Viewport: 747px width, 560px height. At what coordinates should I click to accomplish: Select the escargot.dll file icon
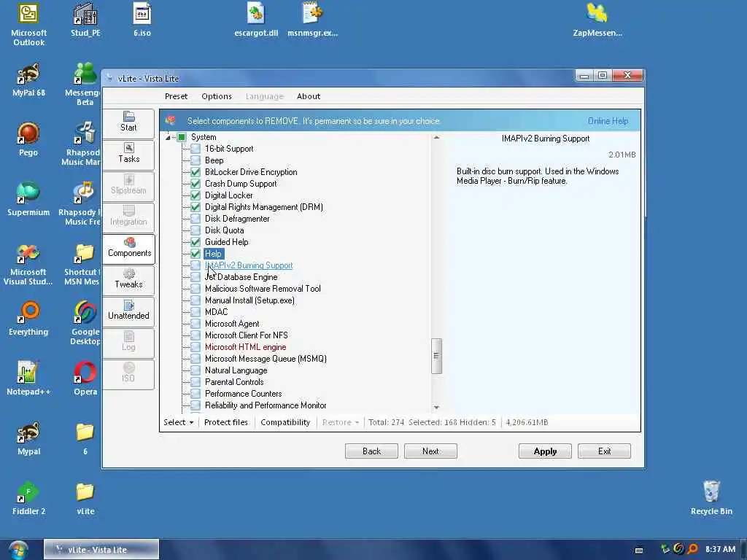point(256,20)
